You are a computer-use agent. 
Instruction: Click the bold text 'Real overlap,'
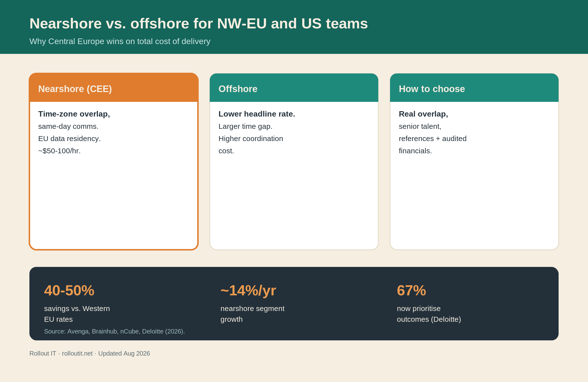(x=423, y=114)
